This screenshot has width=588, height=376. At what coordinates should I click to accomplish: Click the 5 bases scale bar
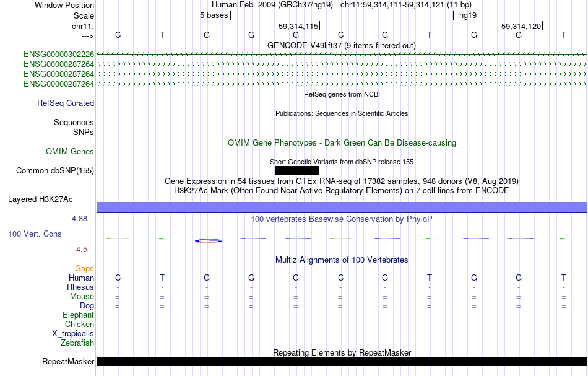342,15
